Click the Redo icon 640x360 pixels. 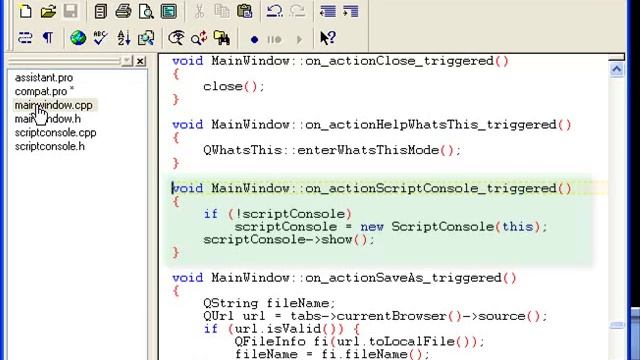pyautogui.click(x=298, y=11)
